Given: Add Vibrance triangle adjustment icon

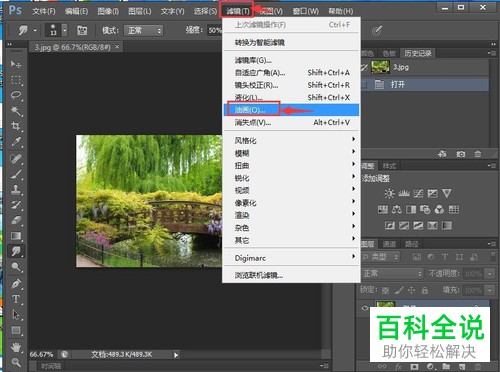Looking at the screenshot, I should 447,193.
